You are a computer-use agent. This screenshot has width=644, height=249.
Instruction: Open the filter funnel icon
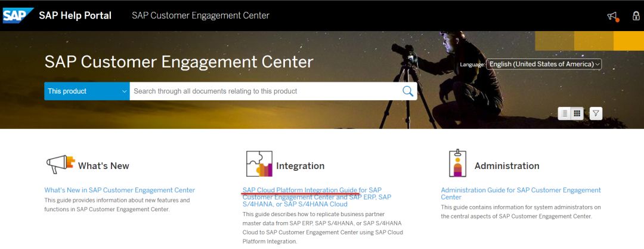tap(596, 113)
